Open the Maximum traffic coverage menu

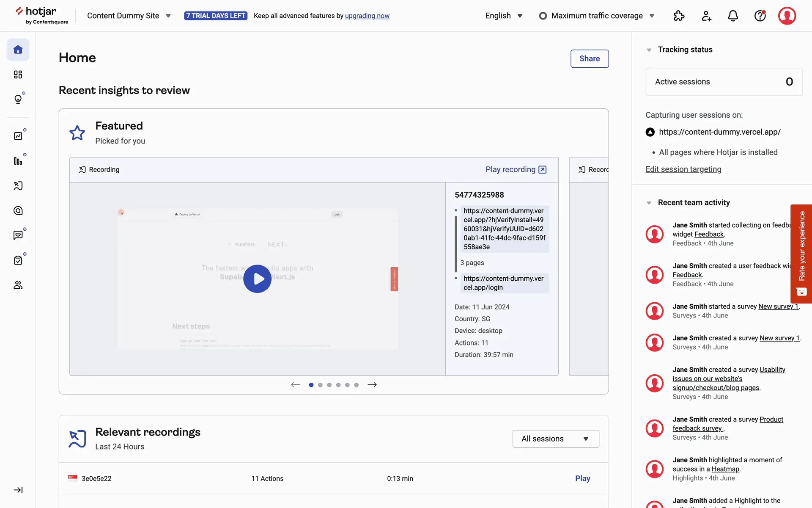tap(597, 16)
